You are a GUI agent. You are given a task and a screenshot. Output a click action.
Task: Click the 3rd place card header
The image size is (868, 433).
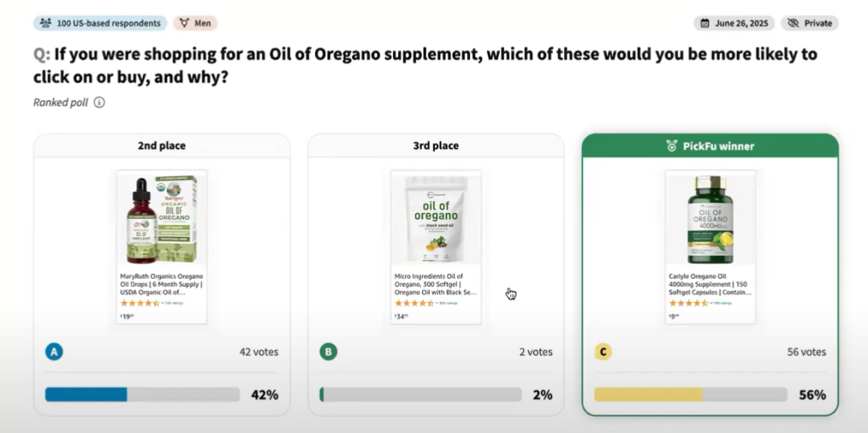click(436, 146)
